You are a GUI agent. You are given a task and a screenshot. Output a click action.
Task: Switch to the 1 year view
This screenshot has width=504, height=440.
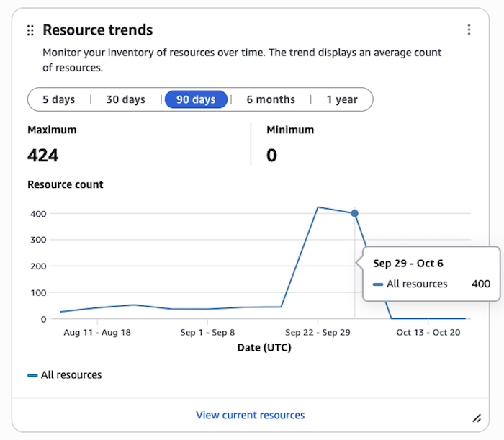342,99
